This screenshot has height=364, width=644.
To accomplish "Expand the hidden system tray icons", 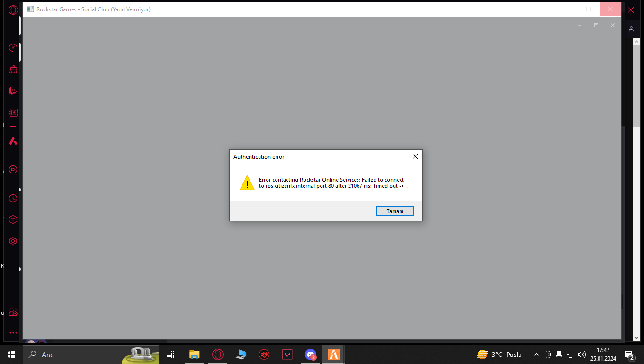I will pos(537,355).
